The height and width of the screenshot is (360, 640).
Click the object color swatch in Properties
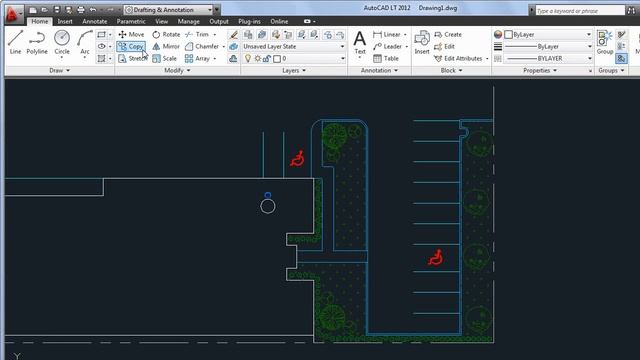508,35
